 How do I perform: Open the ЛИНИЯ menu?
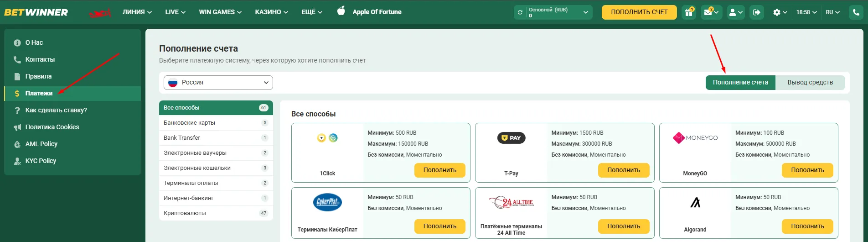(137, 12)
